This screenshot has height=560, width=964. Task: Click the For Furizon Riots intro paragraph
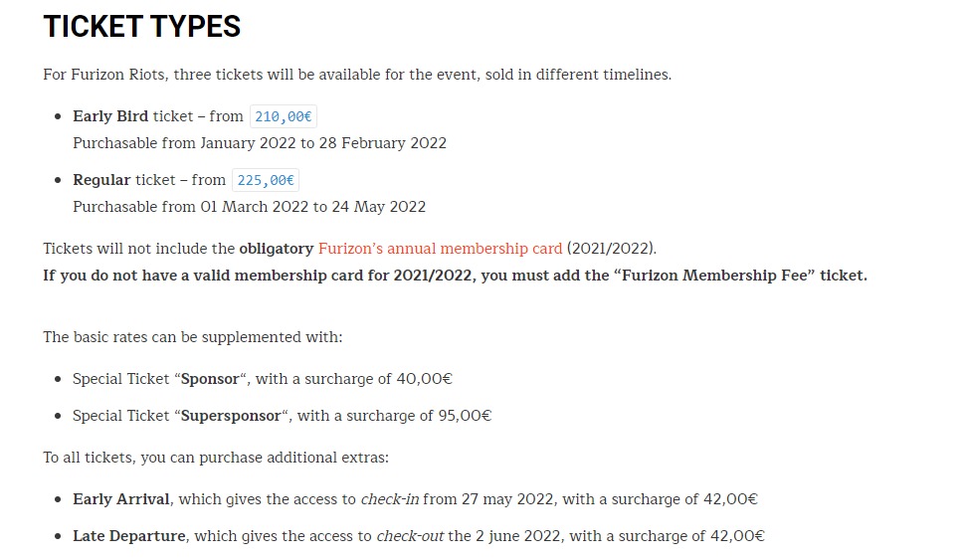tap(357, 75)
